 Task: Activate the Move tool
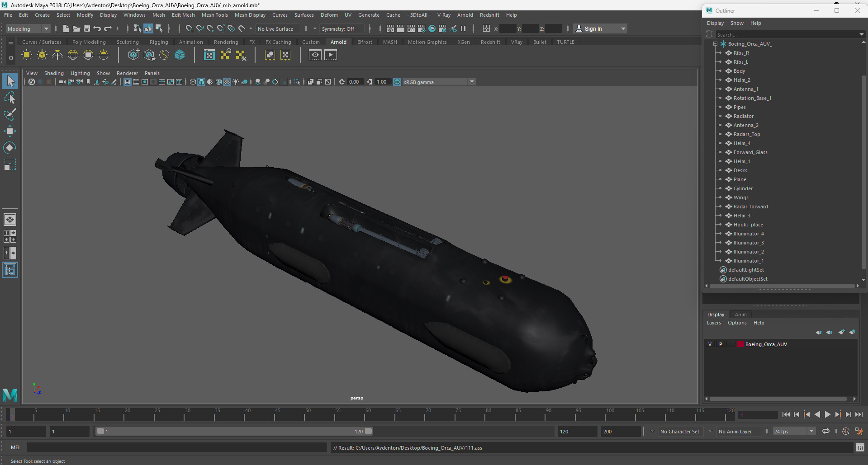click(10, 131)
